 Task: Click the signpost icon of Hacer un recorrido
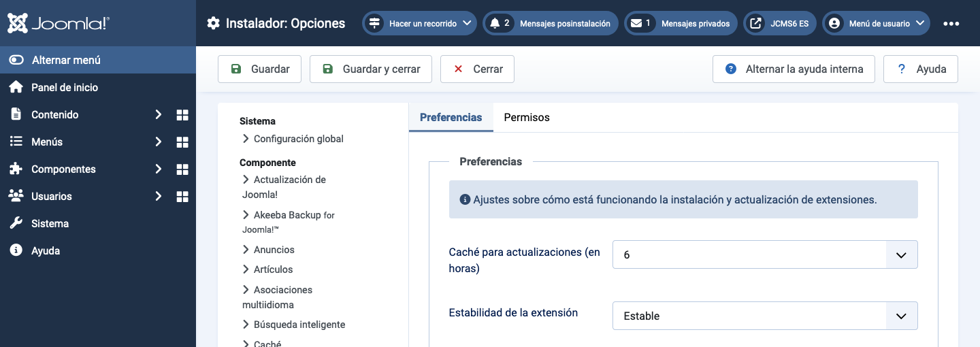(x=374, y=23)
